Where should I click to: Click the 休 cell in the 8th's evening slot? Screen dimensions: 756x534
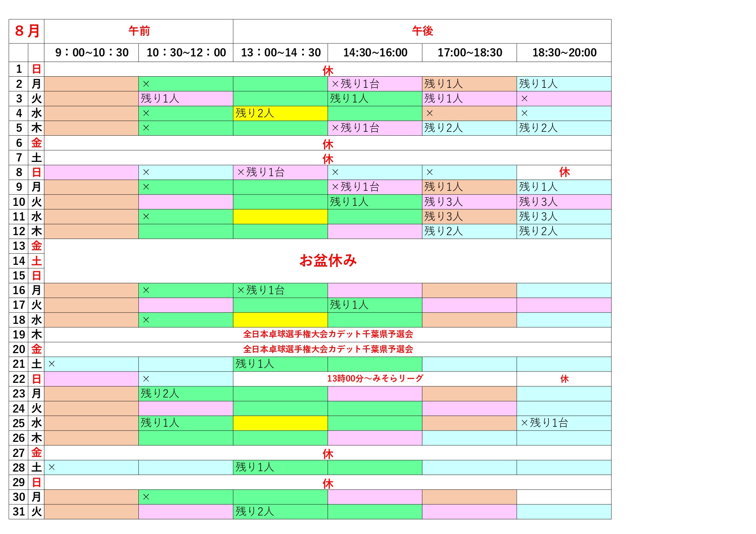(x=564, y=172)
